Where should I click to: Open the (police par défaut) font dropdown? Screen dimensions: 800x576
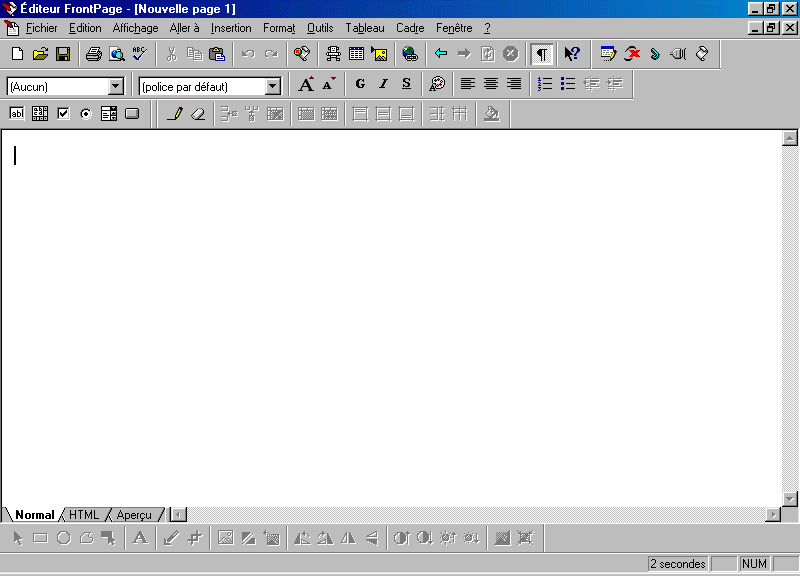pyautogui.click(x=273, y=86)
